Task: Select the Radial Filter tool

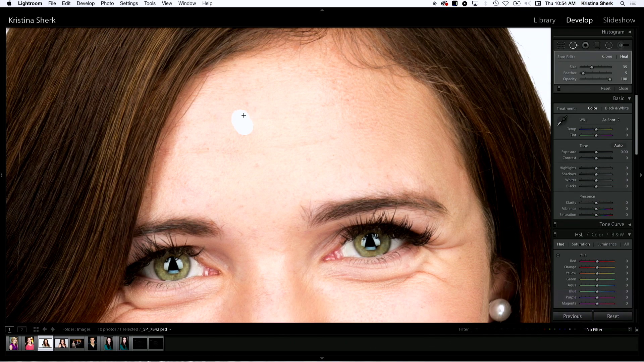Action: 609,45
